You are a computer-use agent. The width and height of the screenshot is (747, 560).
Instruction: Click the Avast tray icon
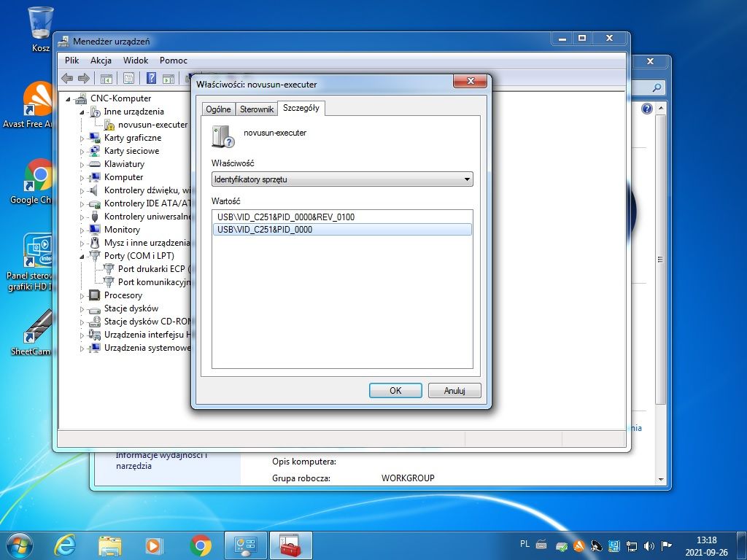pyautogui.click(x=578, y=545)
